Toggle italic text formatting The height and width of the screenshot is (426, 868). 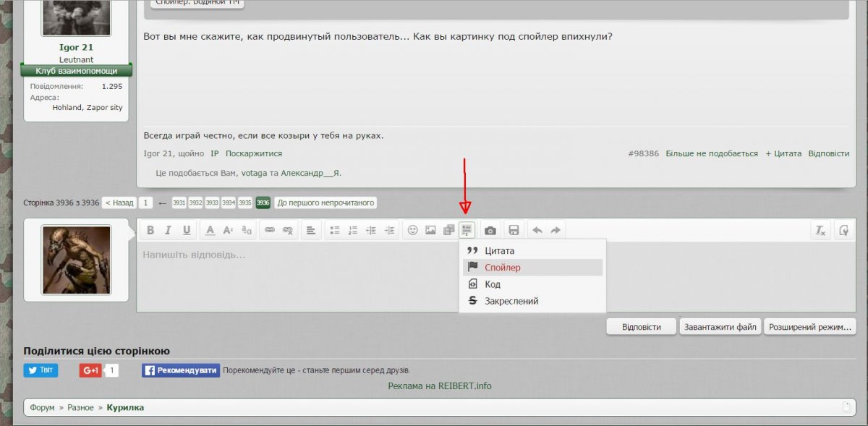[x=168, y=230]
